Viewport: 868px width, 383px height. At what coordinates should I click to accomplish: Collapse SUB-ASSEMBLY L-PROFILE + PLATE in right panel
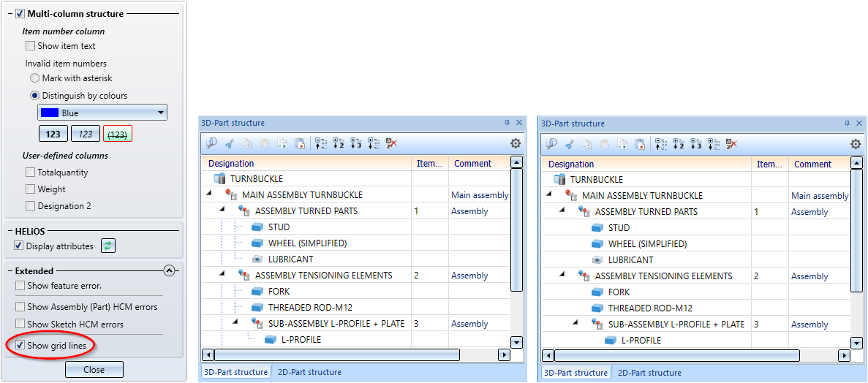click(x=575, y=323)
